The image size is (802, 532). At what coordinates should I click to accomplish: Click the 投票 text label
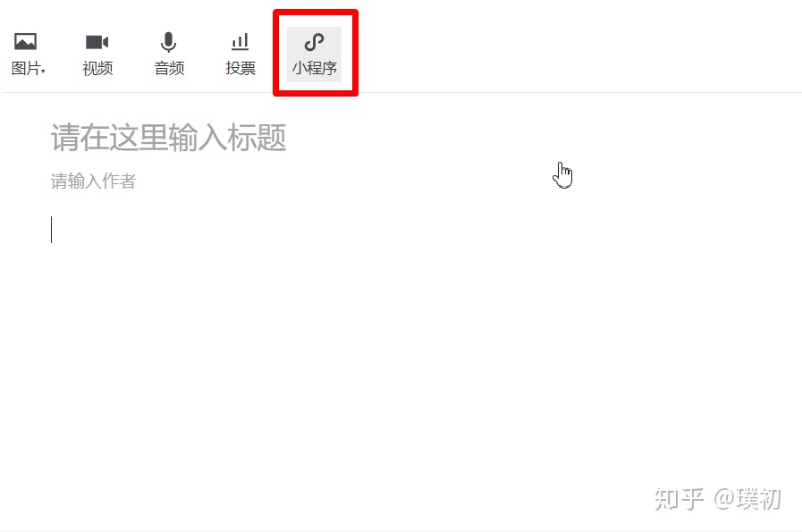(x=241, y=68)
